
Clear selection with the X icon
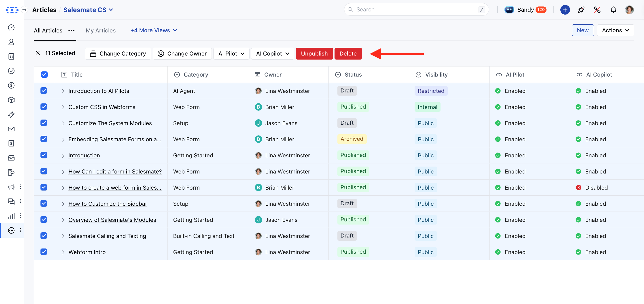pos(38,53)
